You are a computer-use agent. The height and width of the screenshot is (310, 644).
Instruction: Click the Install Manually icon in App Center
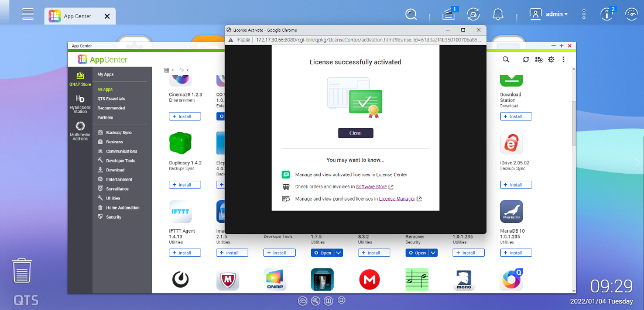coord(539,60)
